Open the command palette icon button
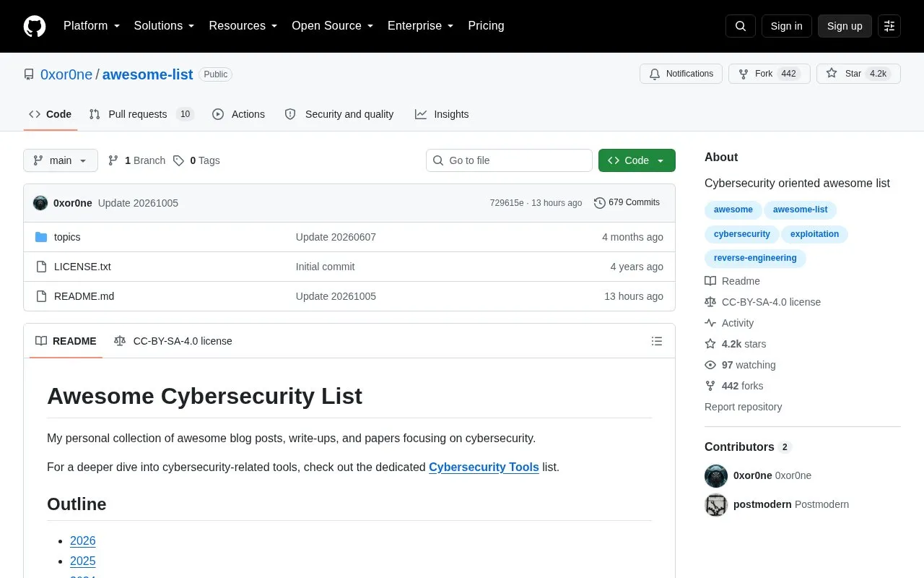The image size is (924, 578). coord(889,26)
